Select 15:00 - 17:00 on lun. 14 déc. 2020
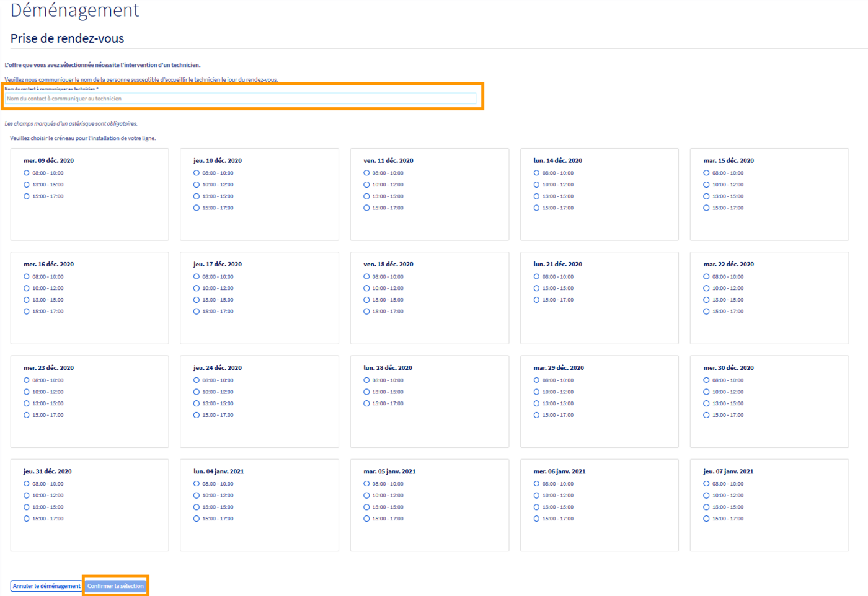 pos(536,208)
